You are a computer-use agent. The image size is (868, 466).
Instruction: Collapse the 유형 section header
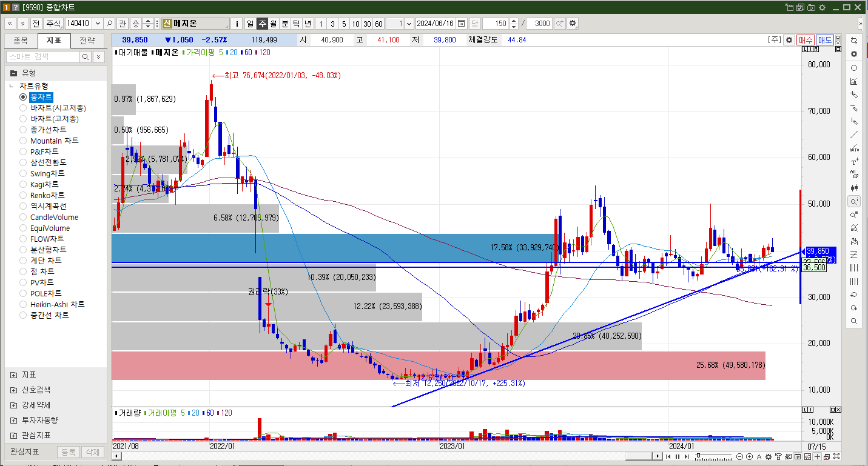(x=13, y=72)
